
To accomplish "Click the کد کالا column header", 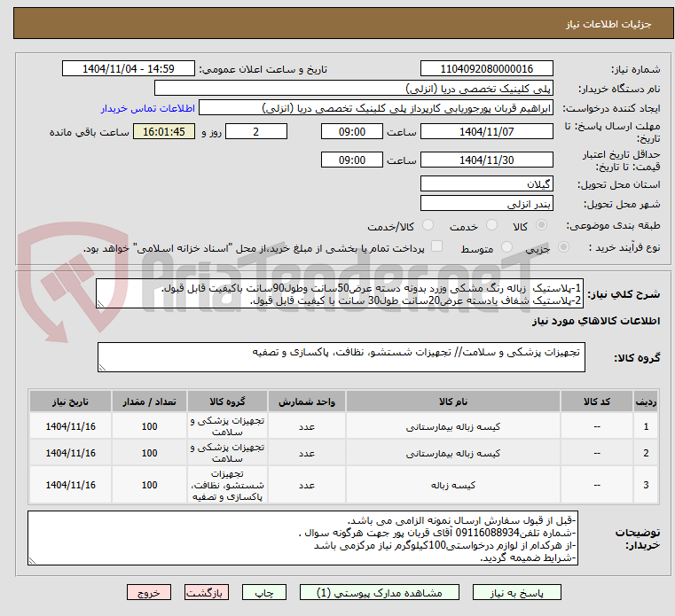I will click(597, 402).
